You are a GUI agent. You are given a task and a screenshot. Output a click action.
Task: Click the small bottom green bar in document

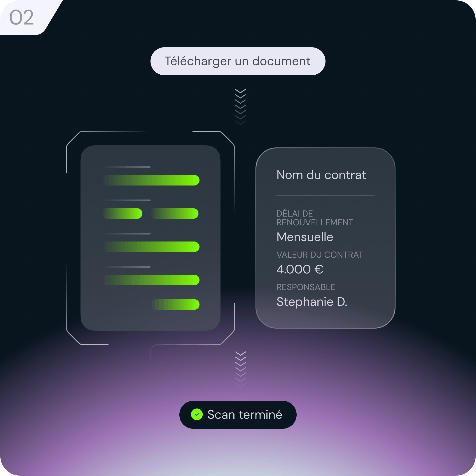175,304
